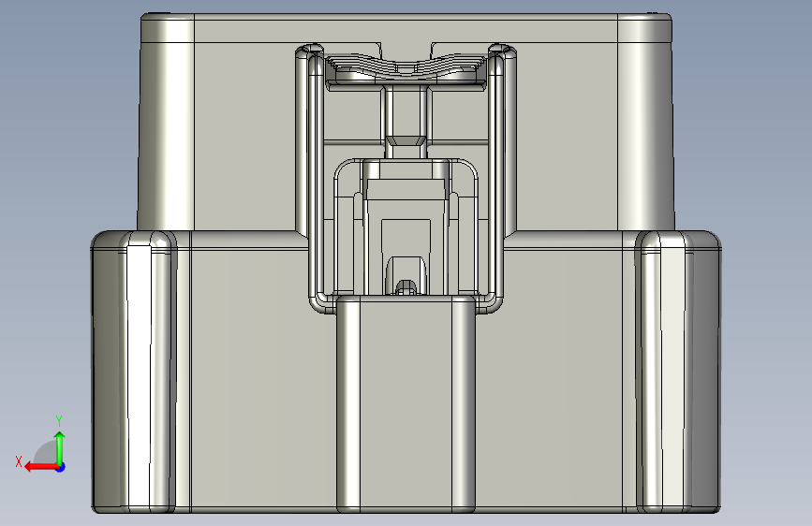Image resolution: width=812 pixels, height=526 pixels.
Task: Click the green Y axis arrow of the triad
Action: click(x=60, y=448)
